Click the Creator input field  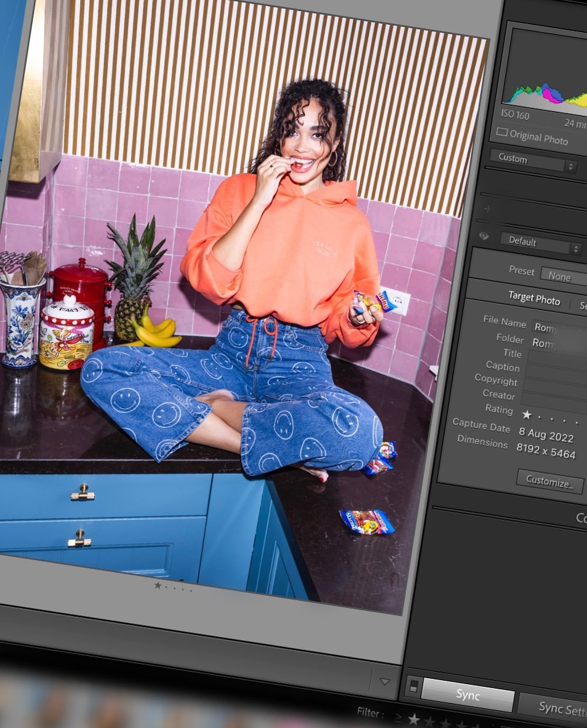[x=553, y=400]
